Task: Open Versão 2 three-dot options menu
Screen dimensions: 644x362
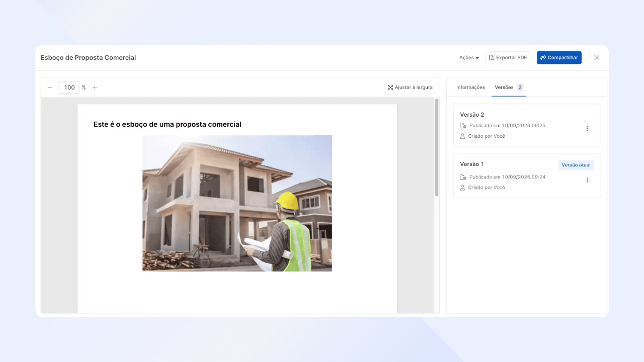Action: click(587, 129)
